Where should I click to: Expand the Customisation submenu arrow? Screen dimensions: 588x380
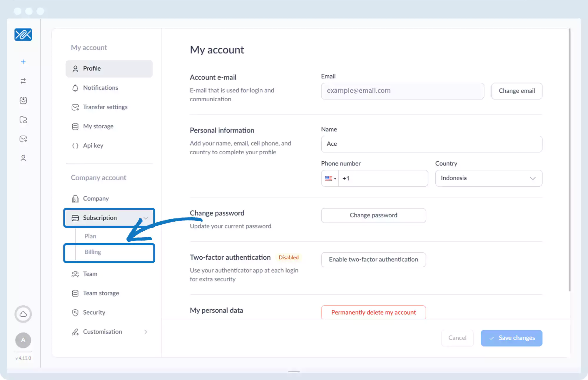(146, 332)
